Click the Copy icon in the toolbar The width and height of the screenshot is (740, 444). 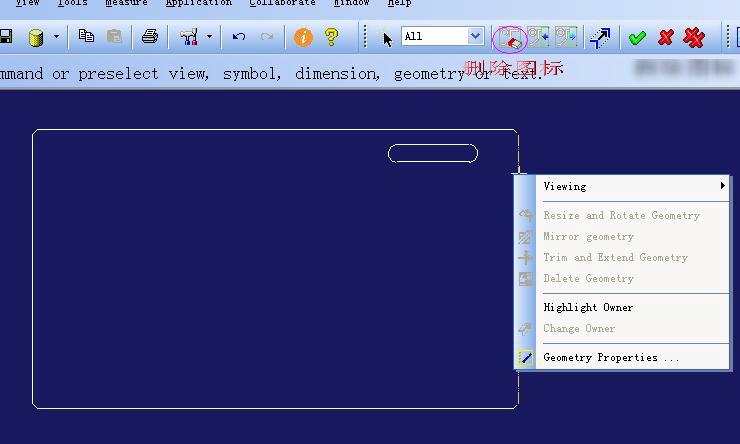point(86,36)
